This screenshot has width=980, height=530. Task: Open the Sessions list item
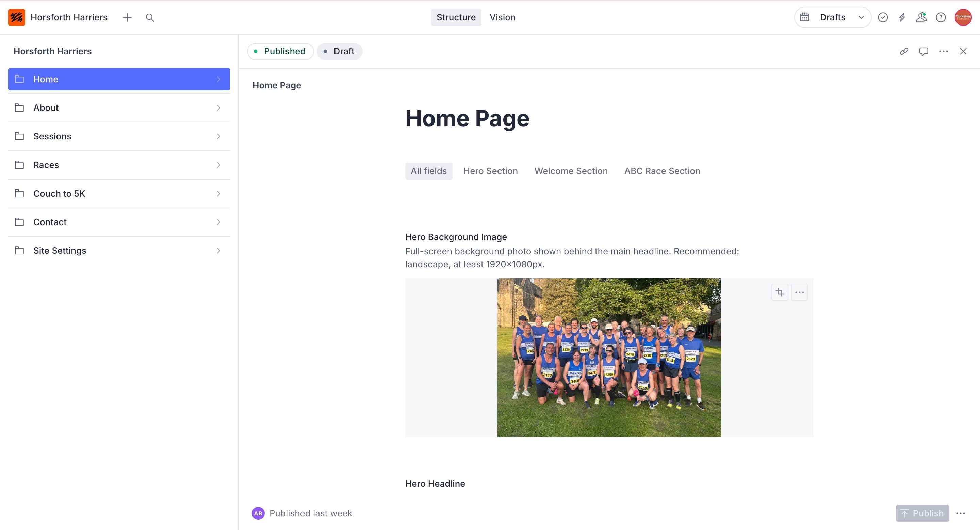(119, 136)
